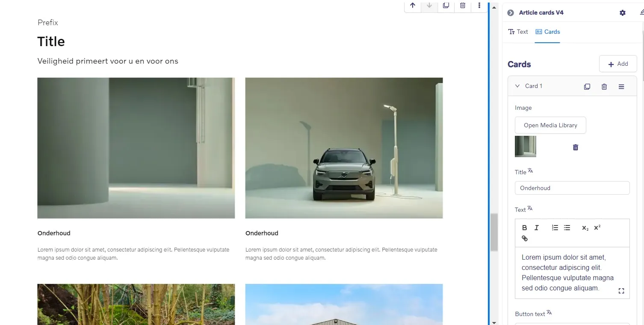Click inside the Lorem ipsum rich text area
This screenshot has height=325, width=644.
pyautogui.click(x=572, y=272)
